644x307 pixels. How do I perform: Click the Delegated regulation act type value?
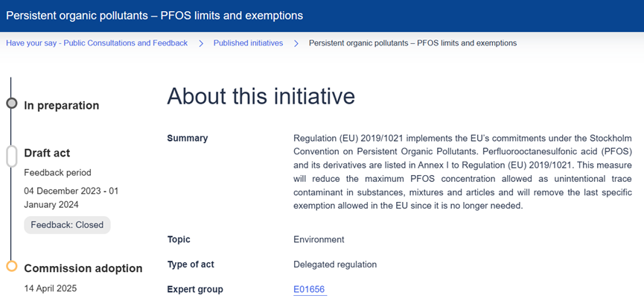pos(335,265)
